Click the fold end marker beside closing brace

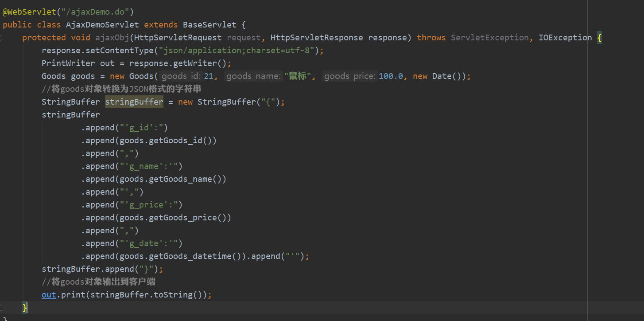coord(1,307)
